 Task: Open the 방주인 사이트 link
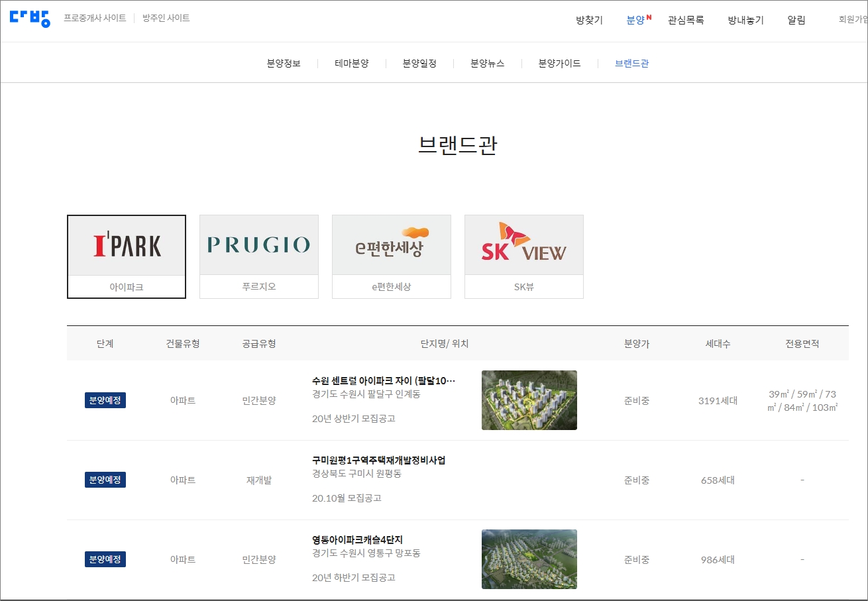point(166,19)
